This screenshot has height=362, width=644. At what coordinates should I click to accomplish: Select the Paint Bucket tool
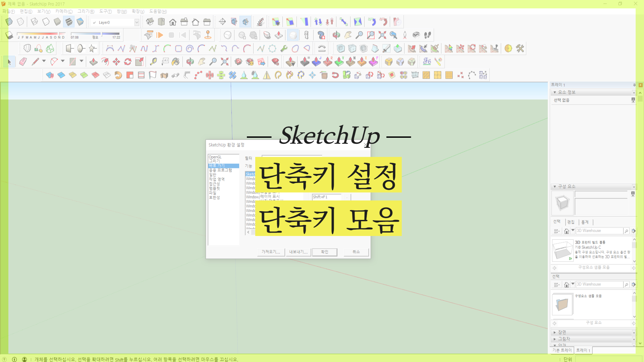click(x=175, y=62)
